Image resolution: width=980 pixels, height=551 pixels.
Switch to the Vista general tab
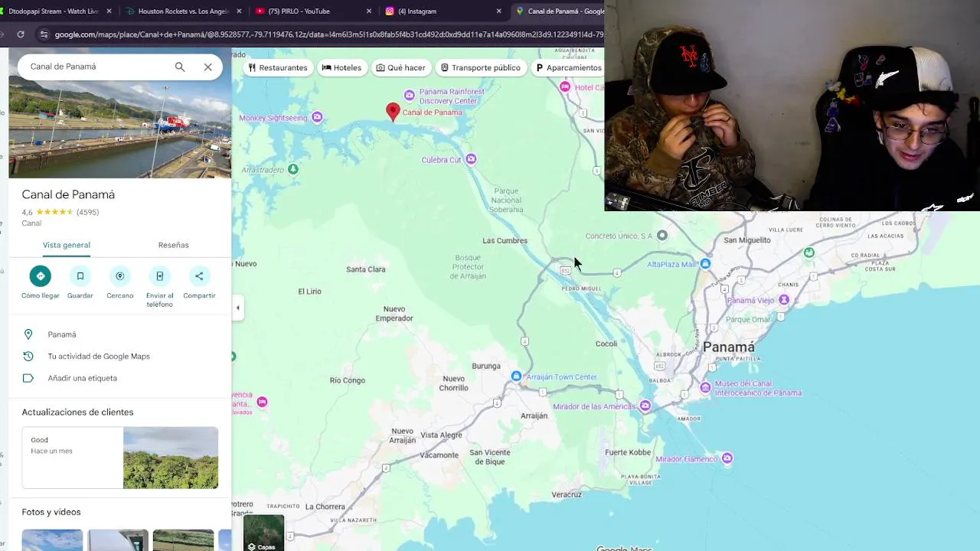(67, 245)
